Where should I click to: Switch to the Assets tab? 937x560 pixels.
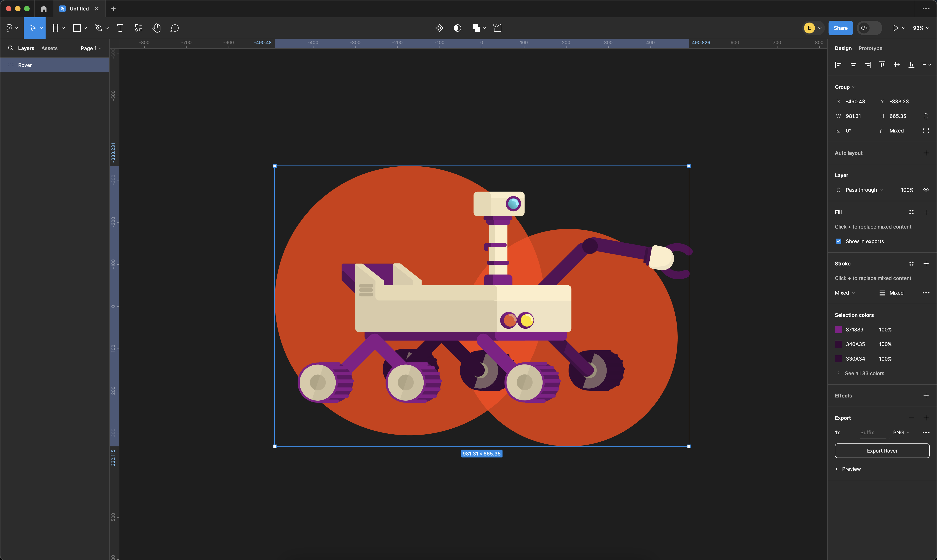pos(49,48)
